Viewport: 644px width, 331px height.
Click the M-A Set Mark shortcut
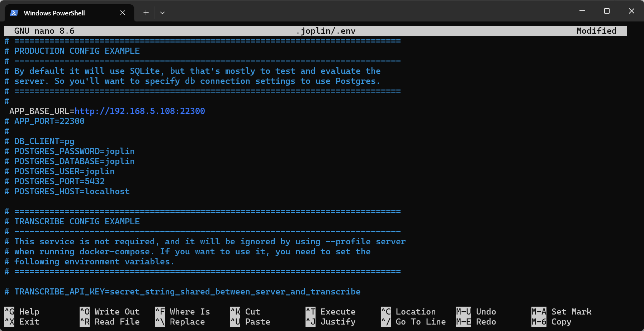(562, 312)
